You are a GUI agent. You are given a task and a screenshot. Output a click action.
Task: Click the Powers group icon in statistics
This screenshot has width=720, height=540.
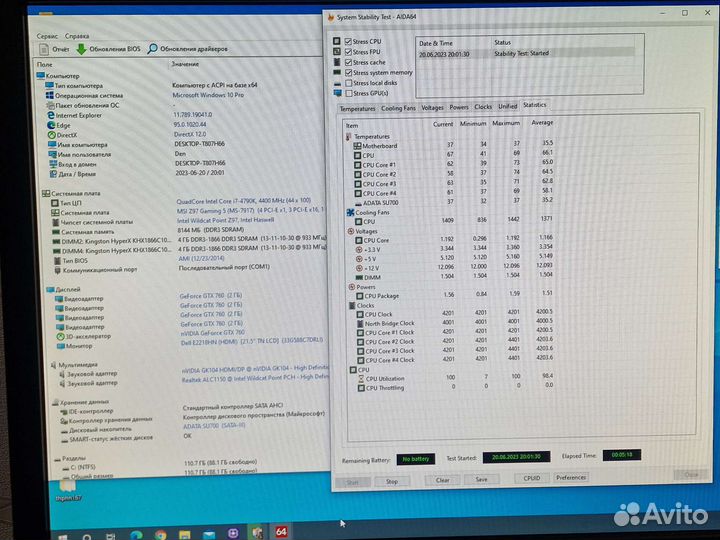pyautogui.click(x=352, y=287)
